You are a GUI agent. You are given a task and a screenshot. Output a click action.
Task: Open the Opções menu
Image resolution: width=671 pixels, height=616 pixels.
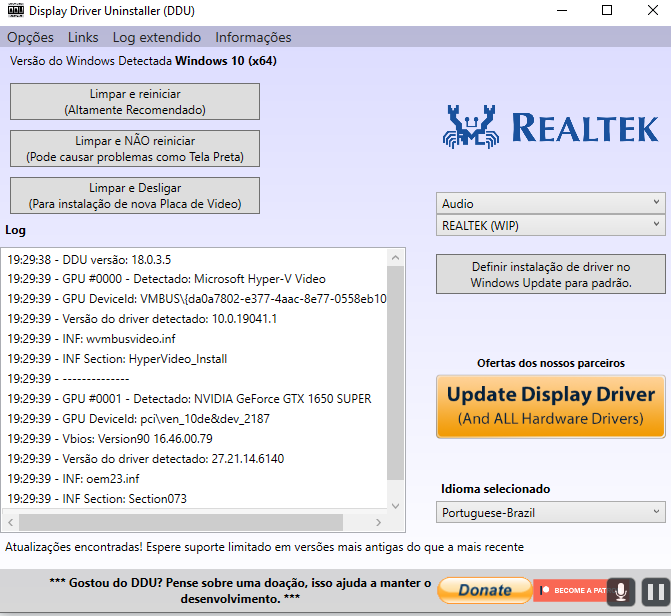tap(30, 37)
